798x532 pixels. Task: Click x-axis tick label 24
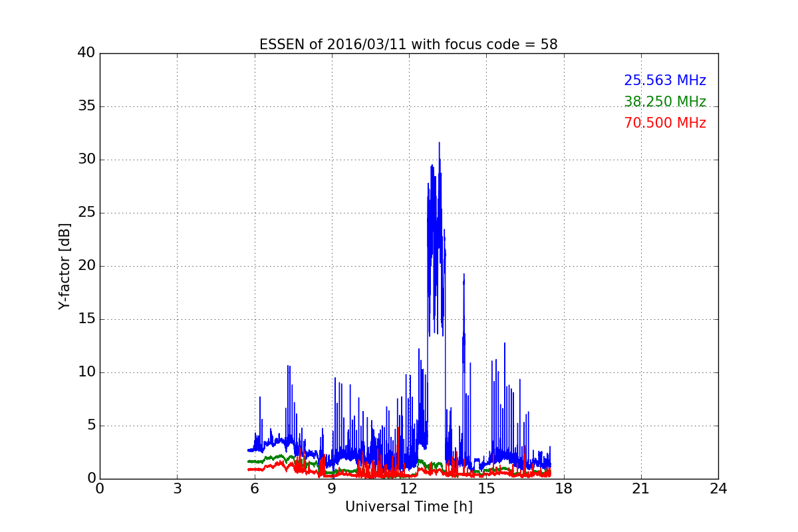(718, 489)
